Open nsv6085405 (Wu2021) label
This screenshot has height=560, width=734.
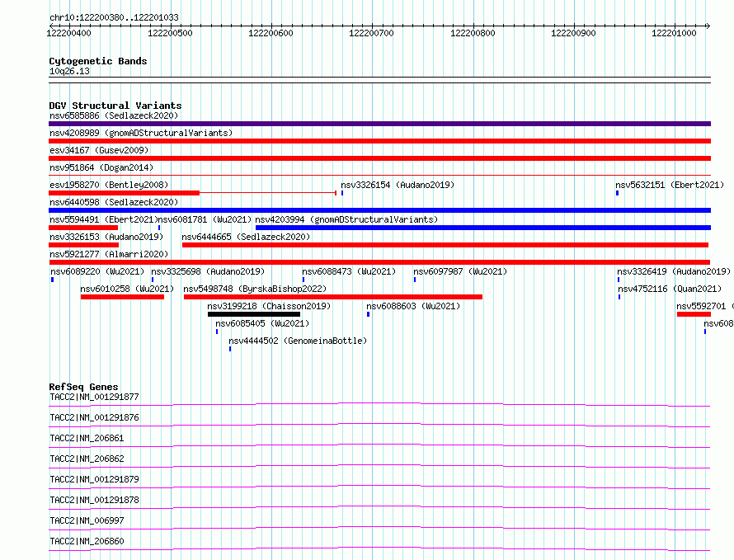pos(262,323)
